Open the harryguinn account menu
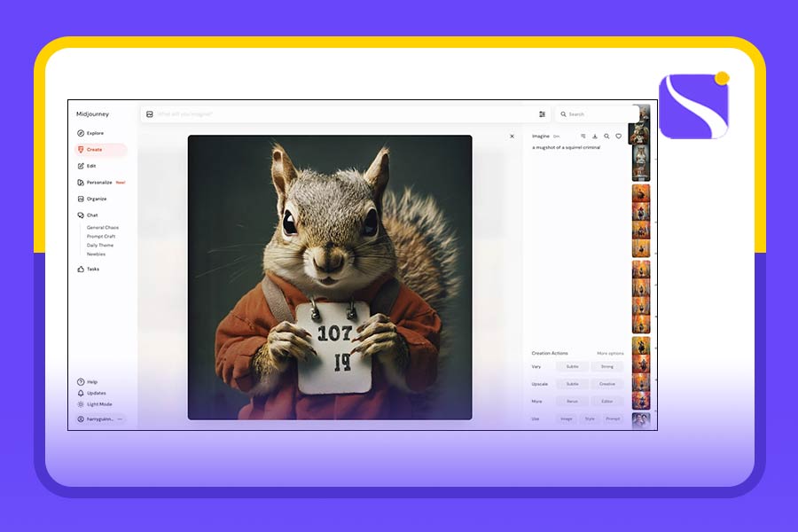This screenshot has width=798, height=532. 101,419
